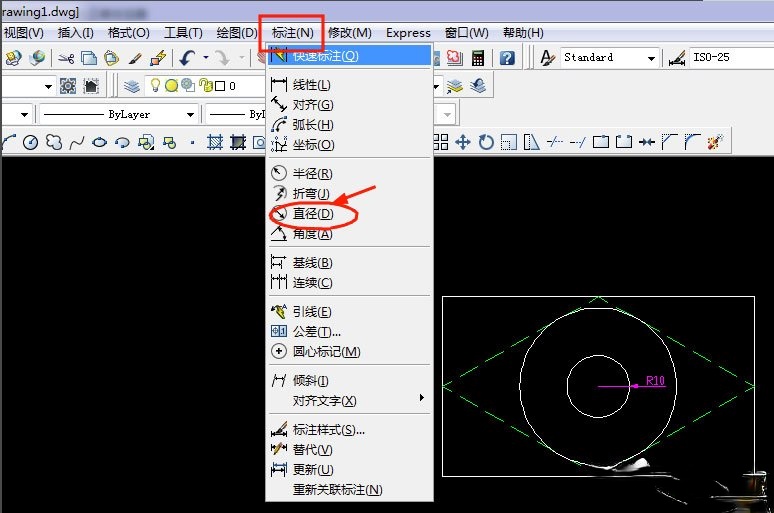774x513 pixels.
Task: Select the Explode tool icon
Action: [715, 142]
